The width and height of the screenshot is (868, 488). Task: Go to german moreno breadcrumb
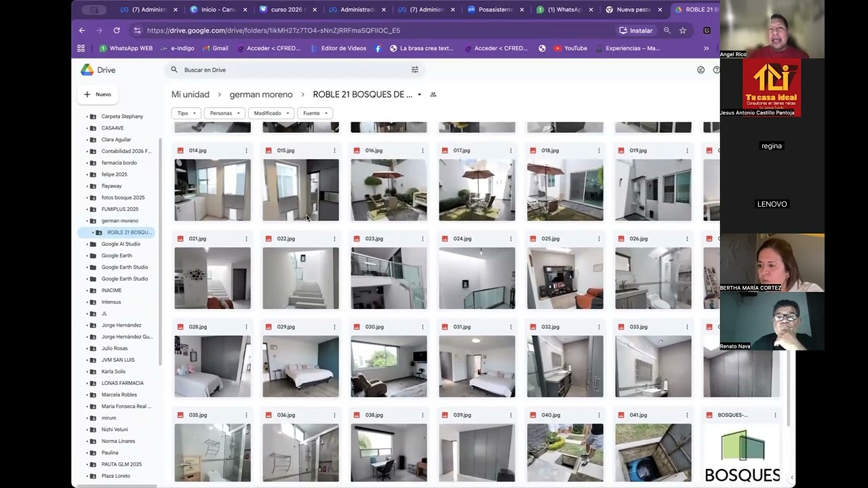pyautogui.click(x=261, y=95)
